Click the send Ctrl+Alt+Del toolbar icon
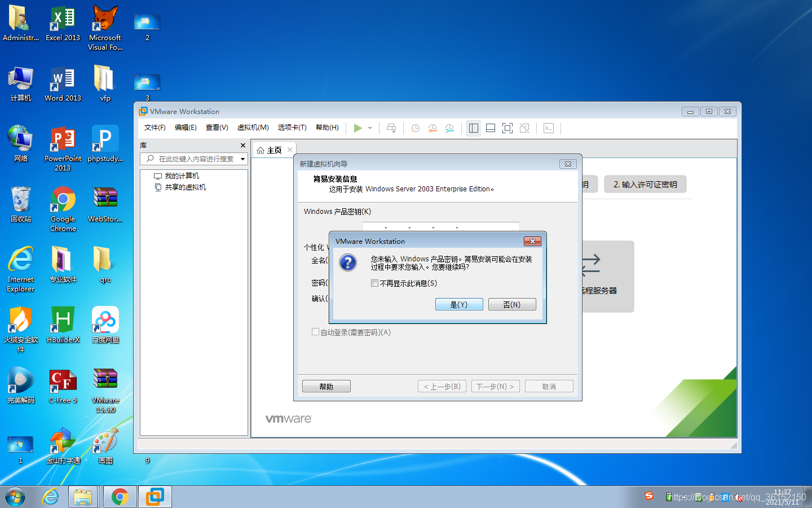This screenshot has height=508, width=812. 391,128
